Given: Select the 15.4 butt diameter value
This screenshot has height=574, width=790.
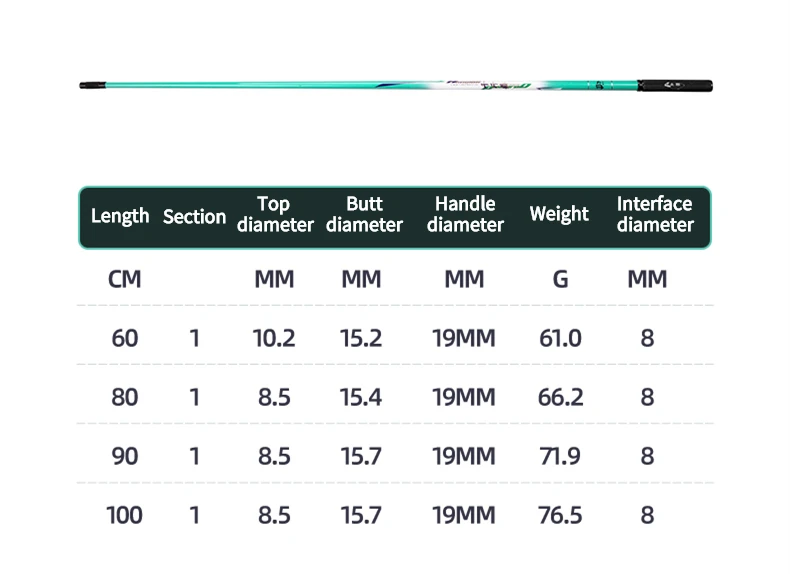Looking at the screenshot, I should tap(361, 398).
